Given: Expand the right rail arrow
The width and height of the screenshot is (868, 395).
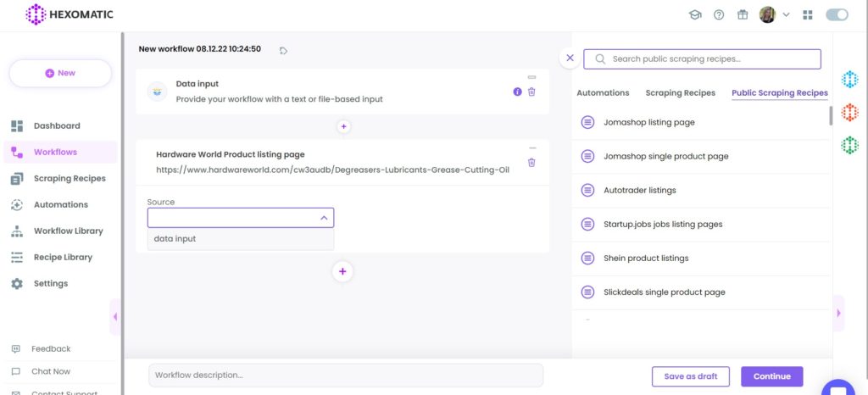Looking at the screenshot, I should [838, 313].
